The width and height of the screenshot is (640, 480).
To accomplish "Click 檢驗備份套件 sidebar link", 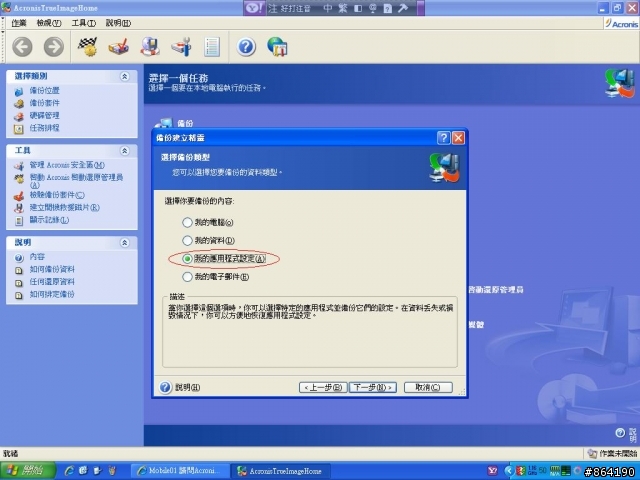I will click(x=57, y=195).
